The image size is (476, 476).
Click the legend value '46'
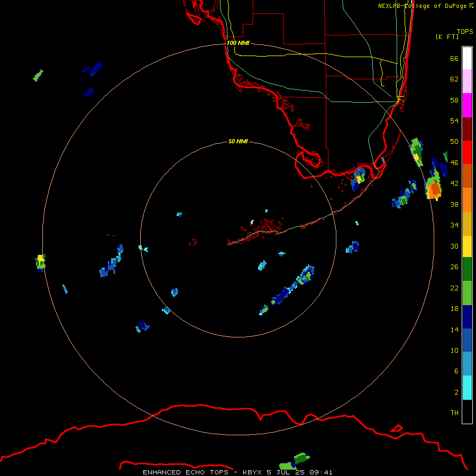[x=454, y=162]
